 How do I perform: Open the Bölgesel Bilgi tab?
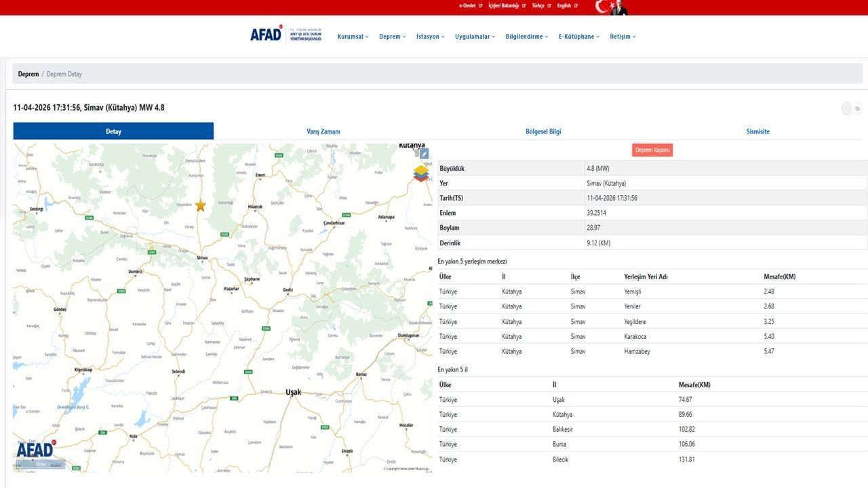pos(543,131)
